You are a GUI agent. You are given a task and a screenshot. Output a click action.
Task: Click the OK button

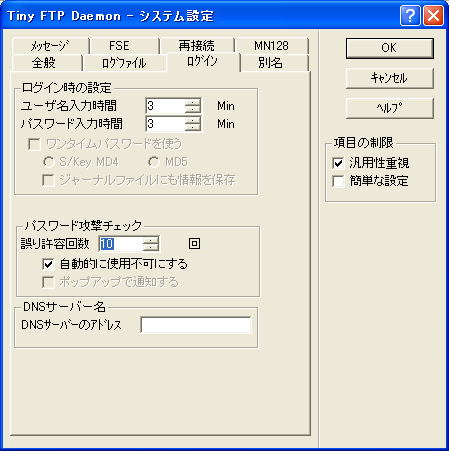click(390, 48)
